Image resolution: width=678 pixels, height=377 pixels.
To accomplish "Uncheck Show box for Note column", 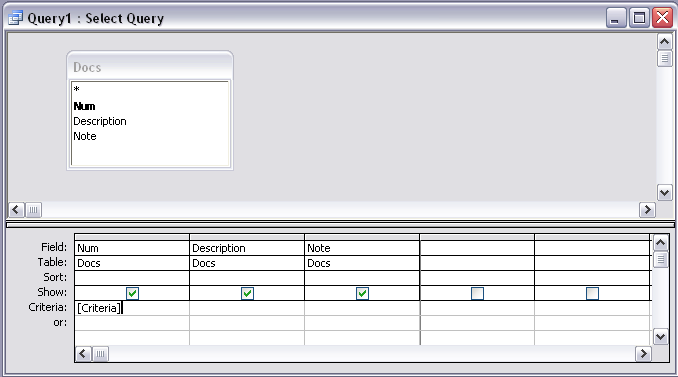I will click(x=362, y=294).
